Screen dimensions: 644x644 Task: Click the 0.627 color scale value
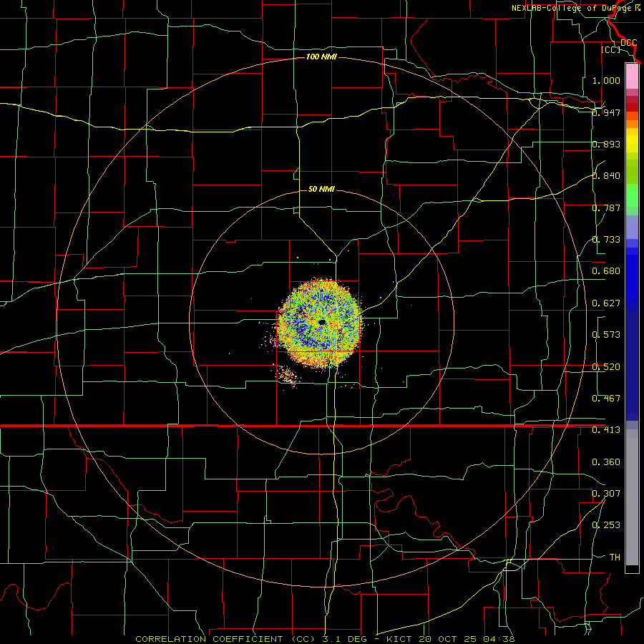pyautogui.click(x=606, y=303)
